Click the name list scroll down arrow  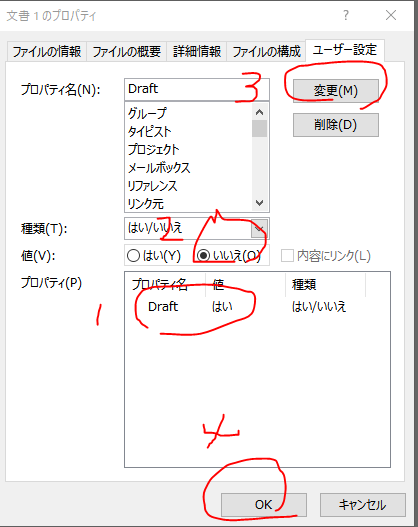click(259, 203)
